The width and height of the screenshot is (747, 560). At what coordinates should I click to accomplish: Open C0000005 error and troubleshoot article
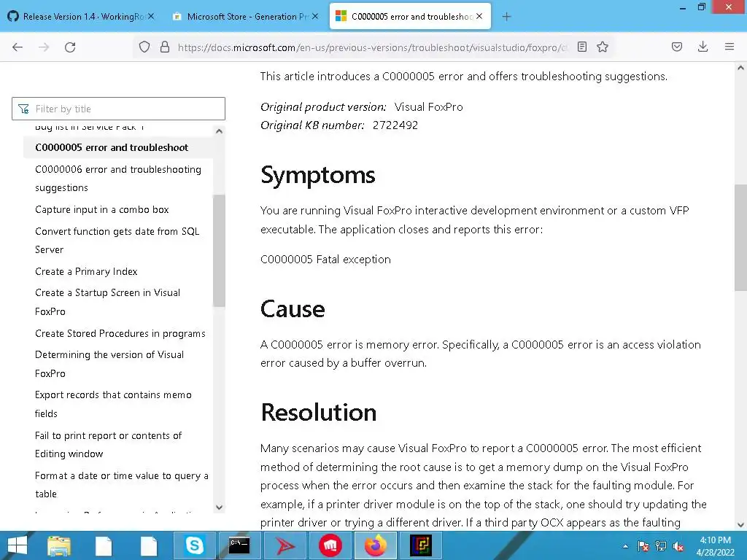(x=112, y=147)
